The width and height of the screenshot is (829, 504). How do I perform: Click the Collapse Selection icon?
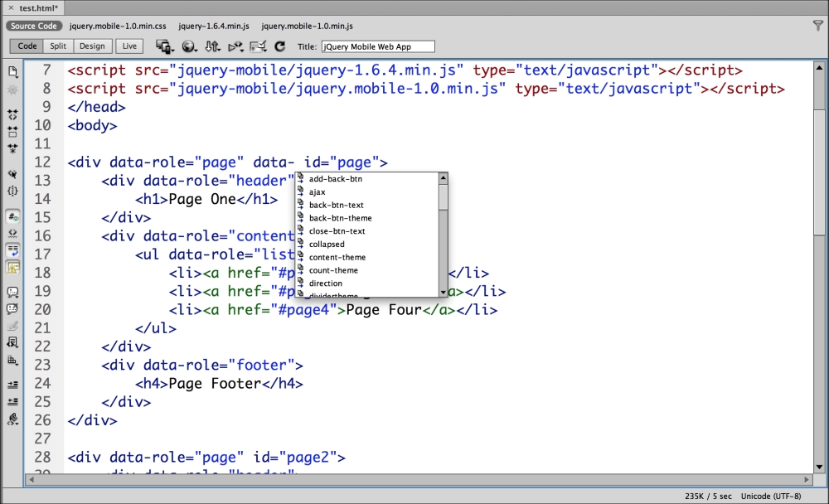tap(12, 132)
